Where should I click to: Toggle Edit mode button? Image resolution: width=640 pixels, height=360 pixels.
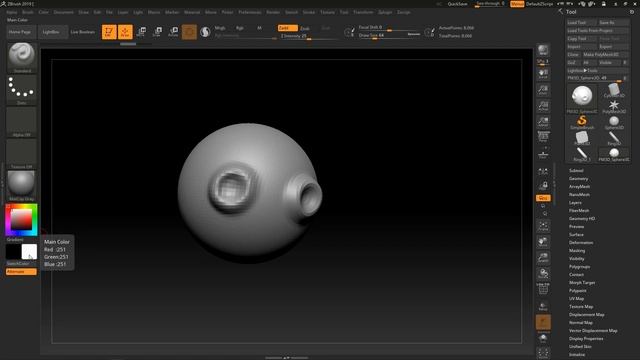pyautogui.click(x=109, y=32)
